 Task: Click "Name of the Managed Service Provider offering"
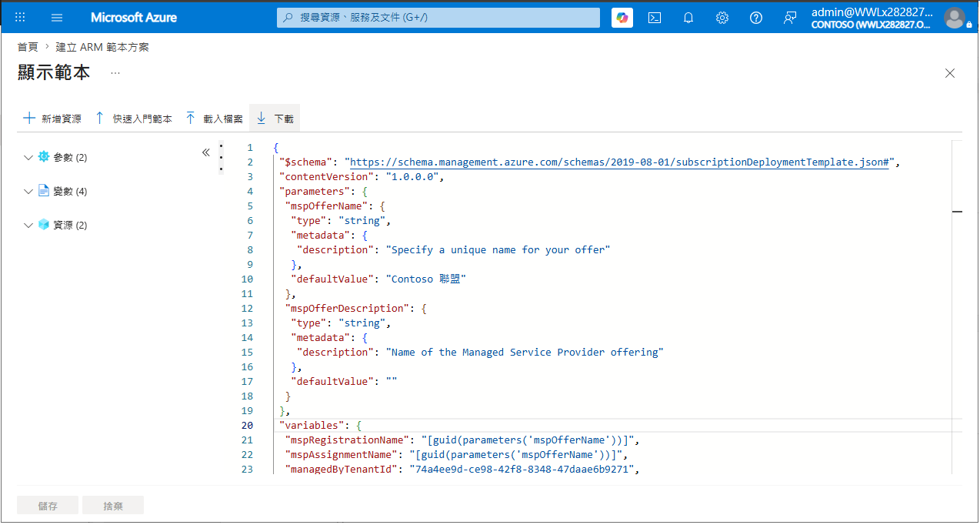[x=525, y=353]
